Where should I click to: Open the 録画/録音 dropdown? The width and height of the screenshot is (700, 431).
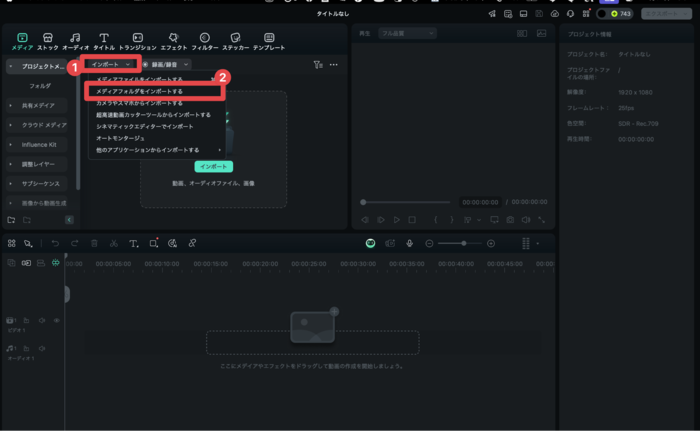(165, 64)
